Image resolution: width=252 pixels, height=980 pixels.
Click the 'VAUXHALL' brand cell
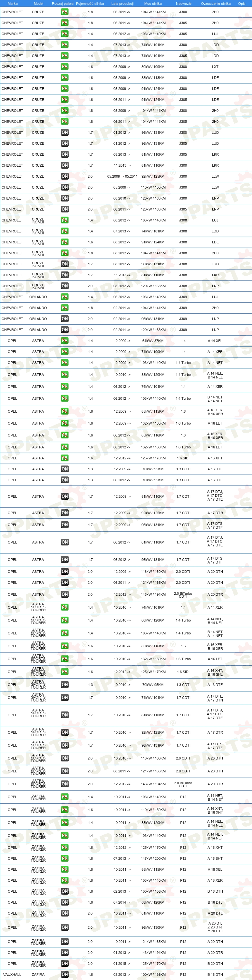pos(12,974)
